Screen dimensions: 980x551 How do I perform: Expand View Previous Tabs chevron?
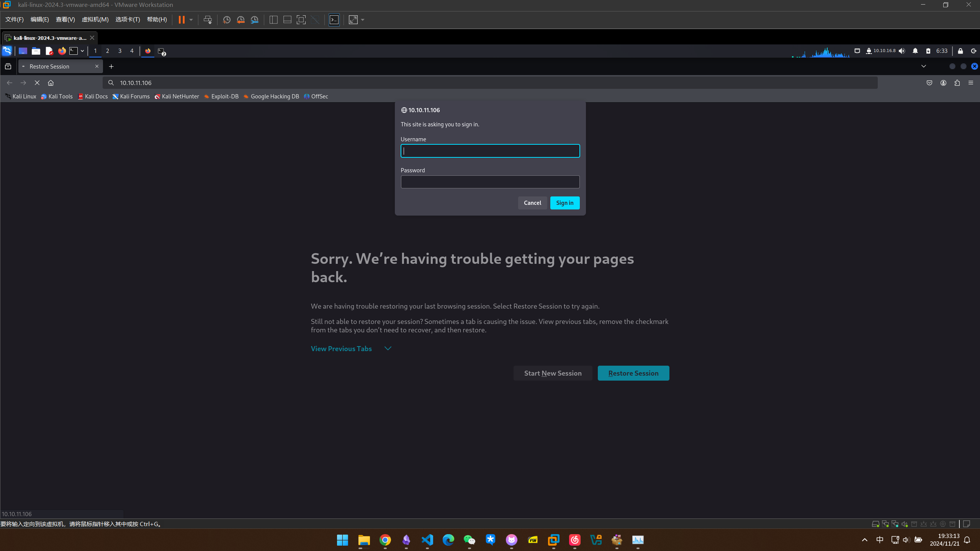tap(388, 348)
